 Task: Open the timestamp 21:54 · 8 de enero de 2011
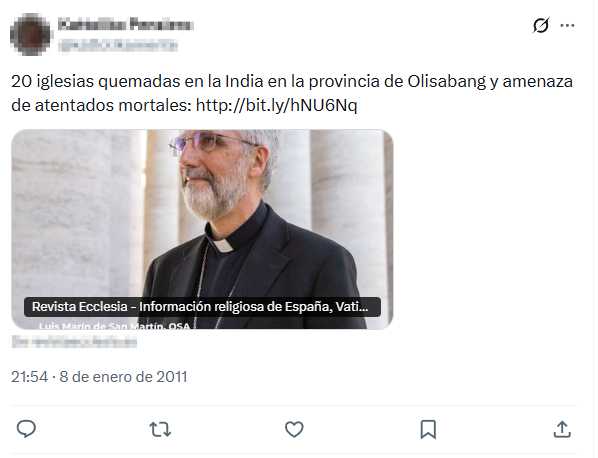(x=99, y=377)
